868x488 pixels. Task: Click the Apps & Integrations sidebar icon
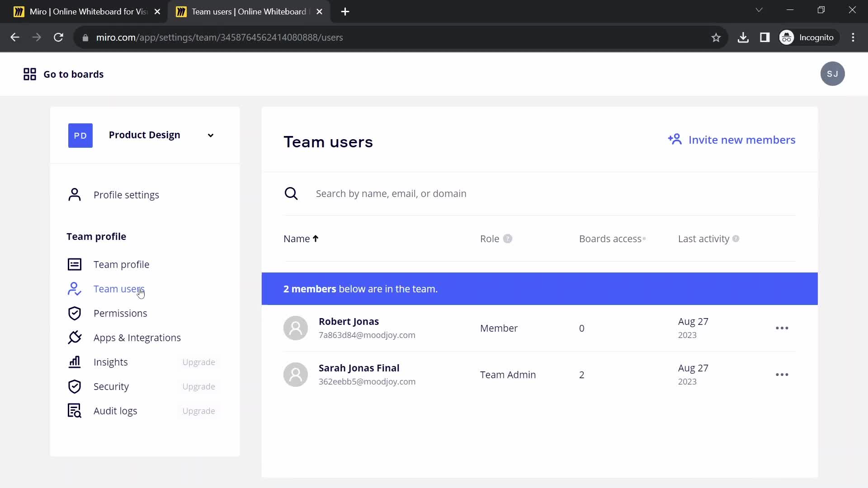tap(75, 338)
